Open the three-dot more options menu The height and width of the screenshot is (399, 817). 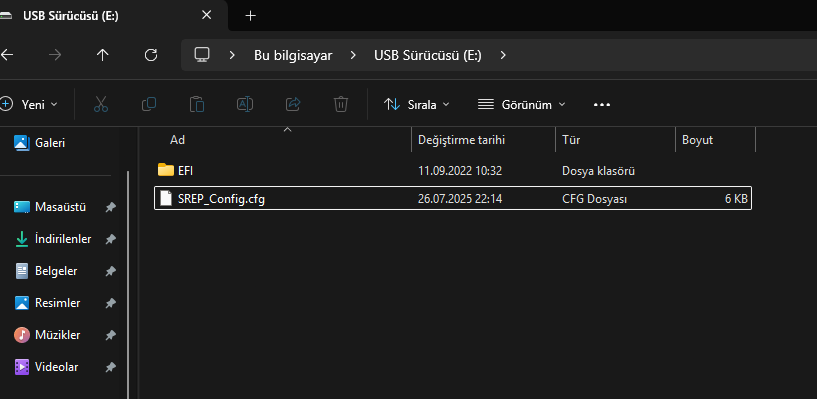[602, 105]
